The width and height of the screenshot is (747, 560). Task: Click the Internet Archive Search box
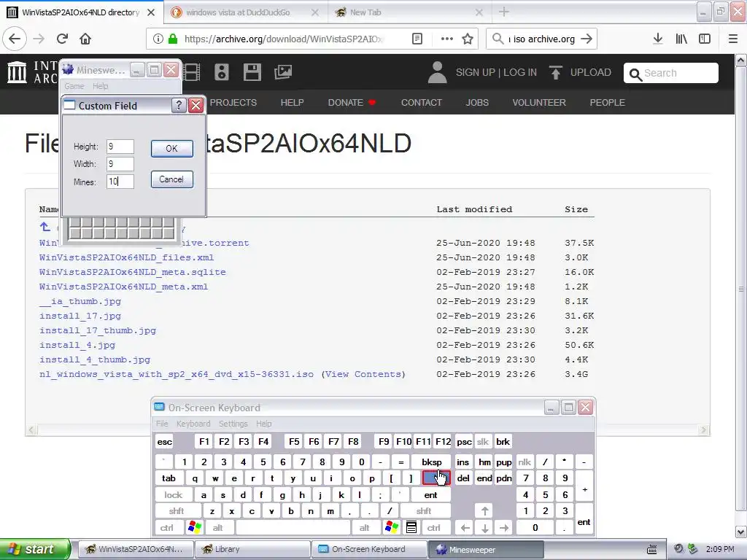point(671,73)
